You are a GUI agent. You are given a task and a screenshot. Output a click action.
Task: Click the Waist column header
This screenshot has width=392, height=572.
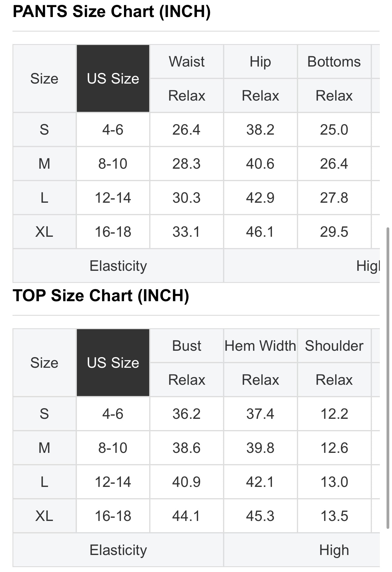pos(187,61)
